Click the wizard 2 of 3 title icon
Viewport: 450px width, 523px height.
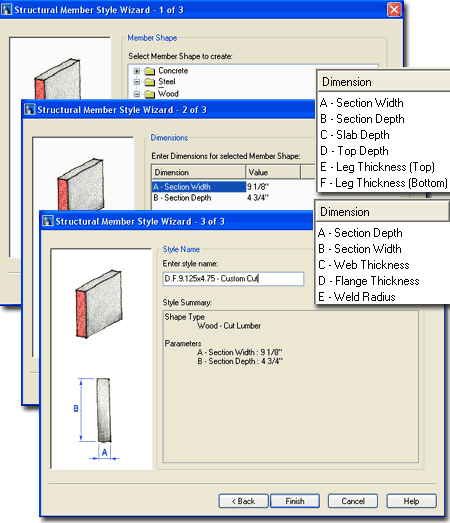point(30,109)
